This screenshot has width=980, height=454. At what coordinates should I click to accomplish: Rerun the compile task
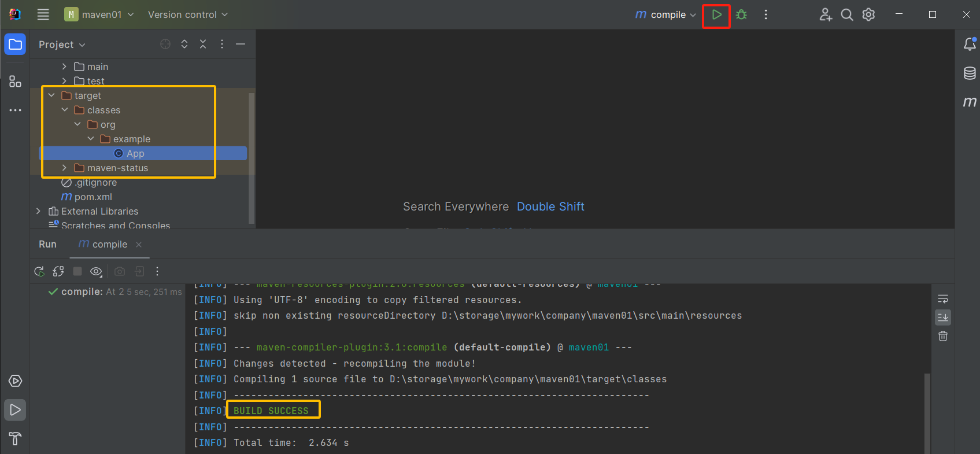pyautogui.click(x=39, y=271)
